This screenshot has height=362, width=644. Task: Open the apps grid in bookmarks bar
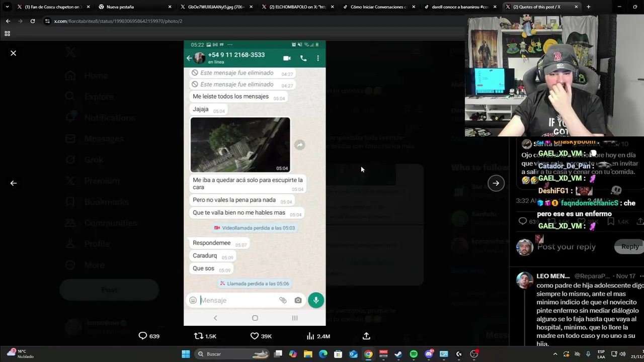click(x=7, y=34)
